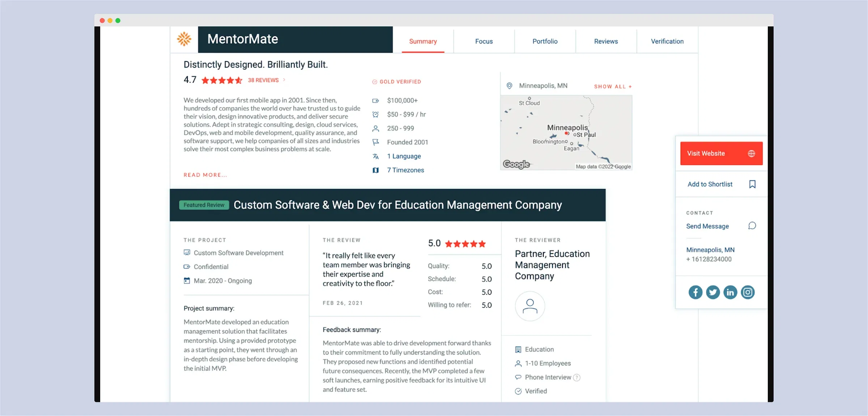Switch to the Reviews tab

point(605,41)
